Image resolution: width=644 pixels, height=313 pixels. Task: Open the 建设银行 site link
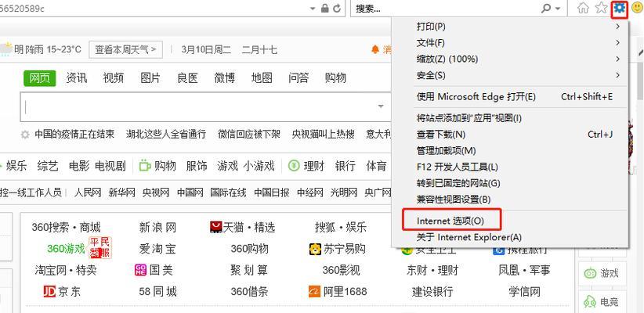pos(432,292)
